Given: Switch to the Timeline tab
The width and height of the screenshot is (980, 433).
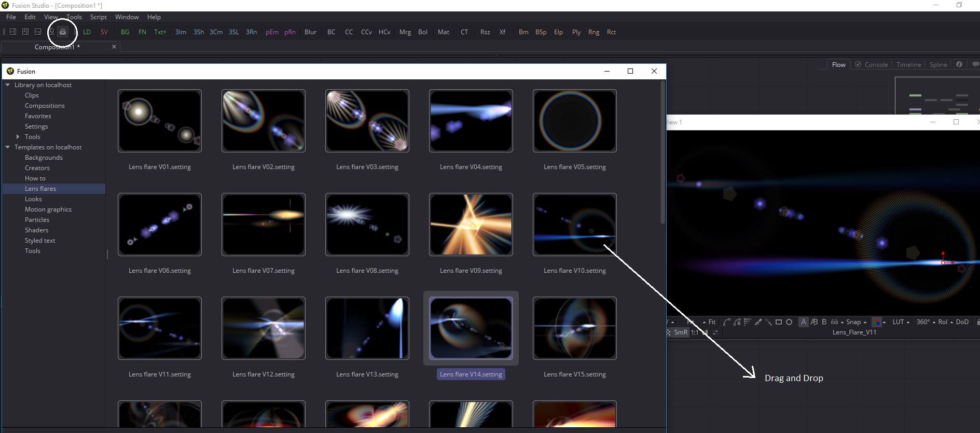Looking at the screenshot, I should click(x=908, y=65).
